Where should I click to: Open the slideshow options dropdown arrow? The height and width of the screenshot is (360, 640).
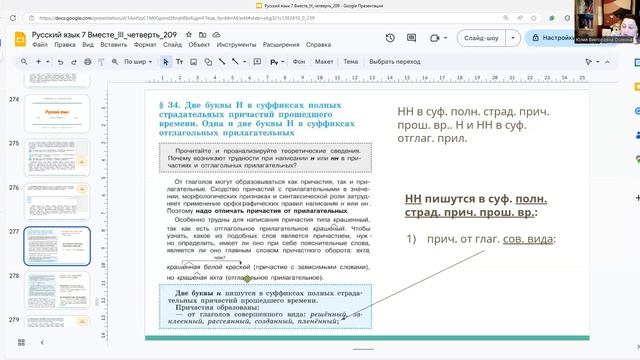pos(513,38)
